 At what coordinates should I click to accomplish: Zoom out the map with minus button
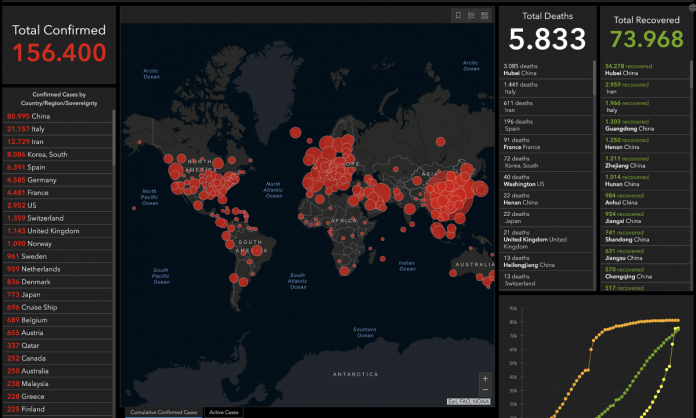pyautogui.click(x=485, y=390)
